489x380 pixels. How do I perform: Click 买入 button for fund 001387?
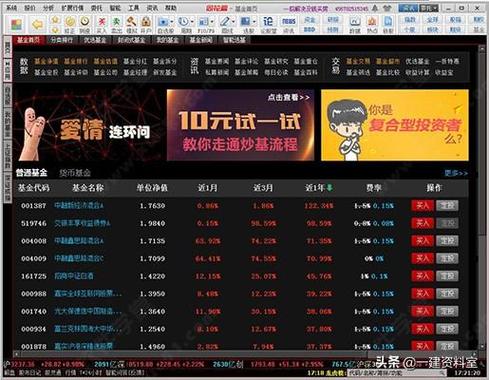[x=422, y=206]
